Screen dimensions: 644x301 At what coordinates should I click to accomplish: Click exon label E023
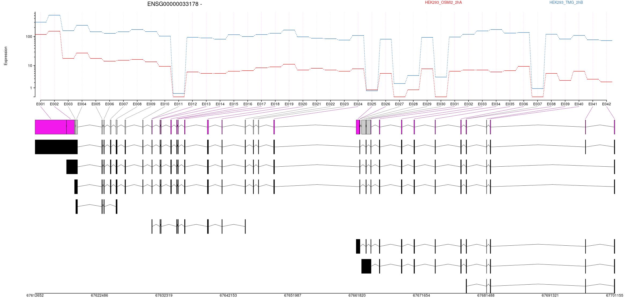tap(344, 104)
